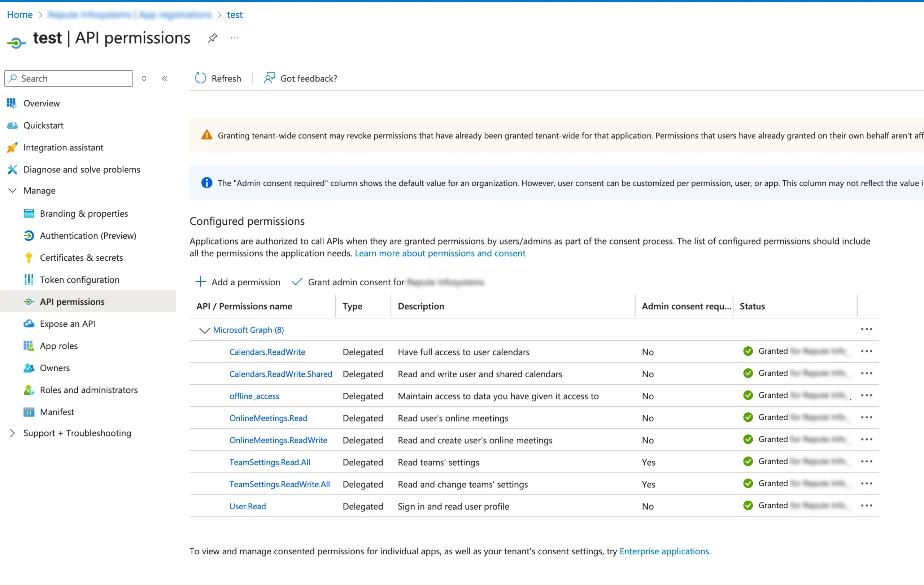The image size is (924, 585).
Task: Open the Calendars.ReadWrite permission link
Action: [267, 352]
